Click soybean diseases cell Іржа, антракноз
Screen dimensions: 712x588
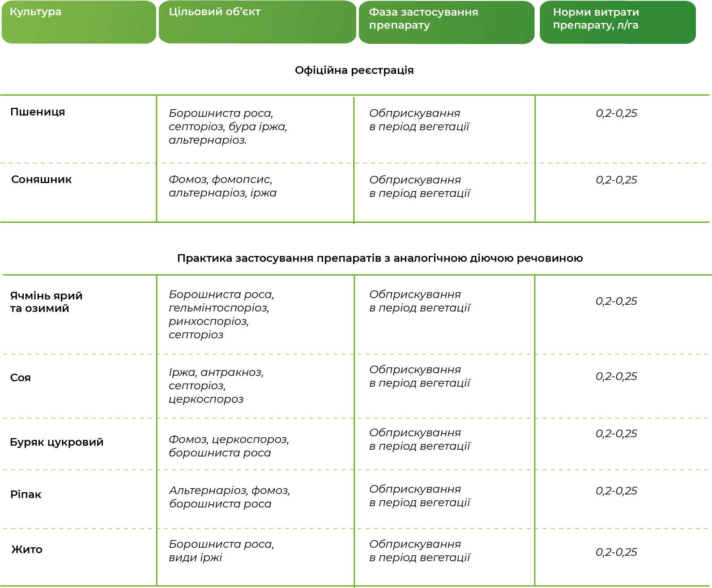(x=216, y=386)
